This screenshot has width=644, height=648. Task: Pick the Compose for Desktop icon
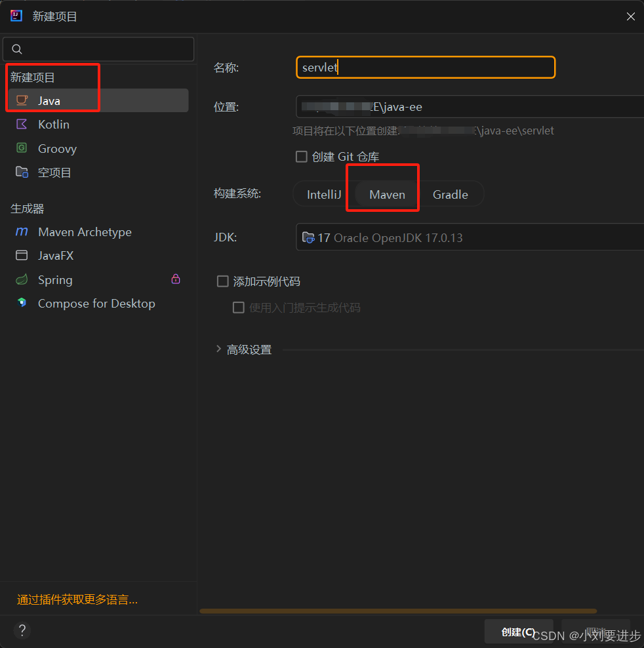pos(22,303)
